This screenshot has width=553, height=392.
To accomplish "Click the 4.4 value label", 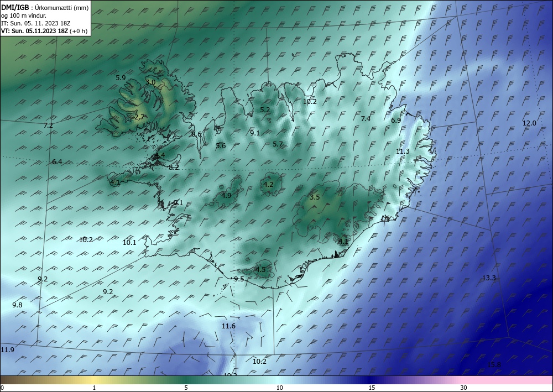I will point(160,155).
